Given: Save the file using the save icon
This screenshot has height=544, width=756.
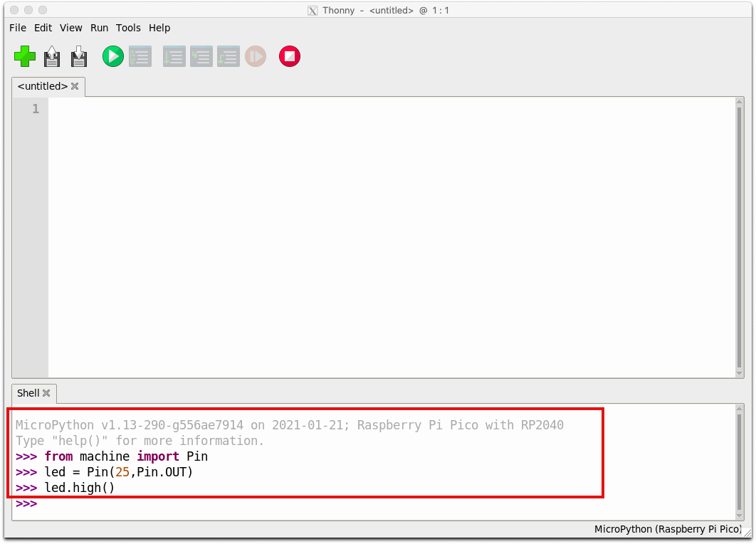Looking at the screenshot, I should click(79, 56).
